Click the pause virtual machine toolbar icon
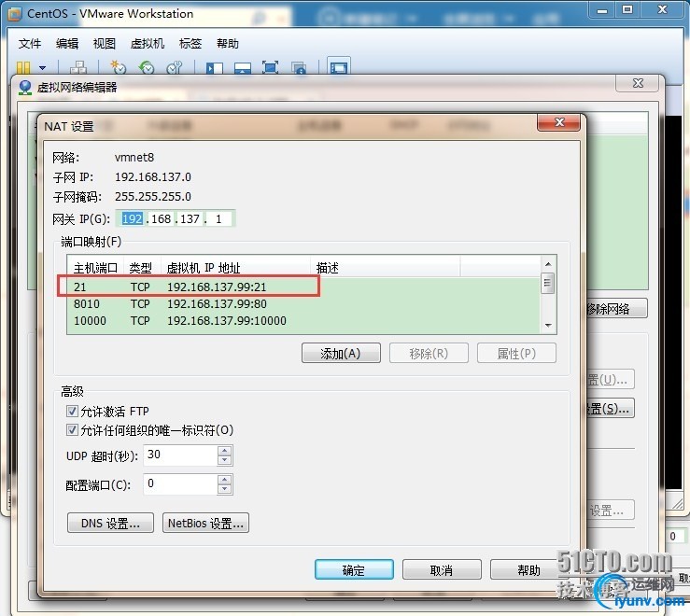 [x=23, y=67]
